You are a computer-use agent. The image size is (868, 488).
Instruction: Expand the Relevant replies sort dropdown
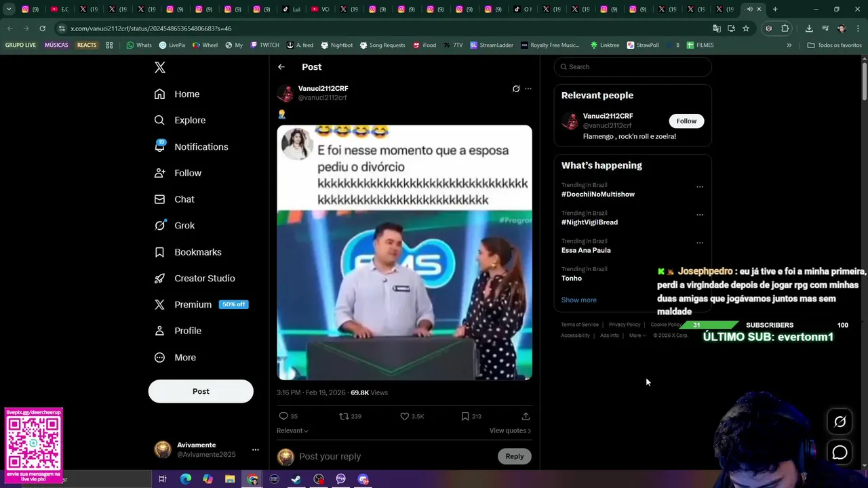pyautogui.click(x=292, y=431)
